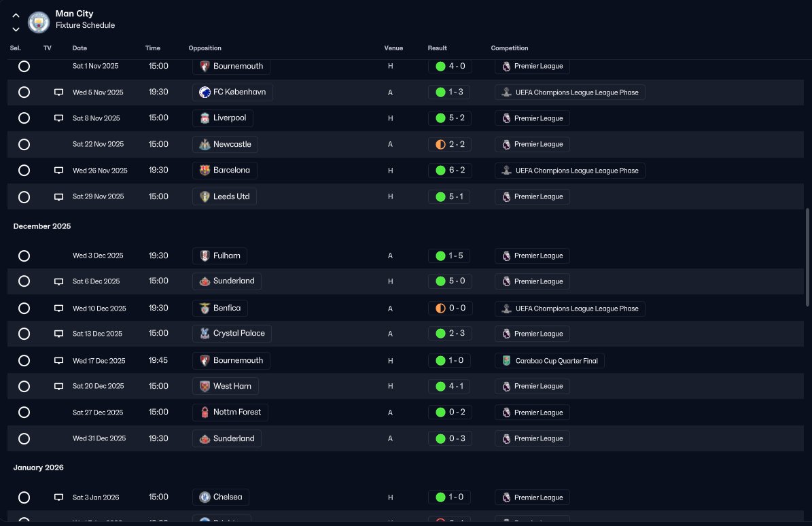
Task: Click the orange draw indicator on Newcastle row
Action: (441, 145)
